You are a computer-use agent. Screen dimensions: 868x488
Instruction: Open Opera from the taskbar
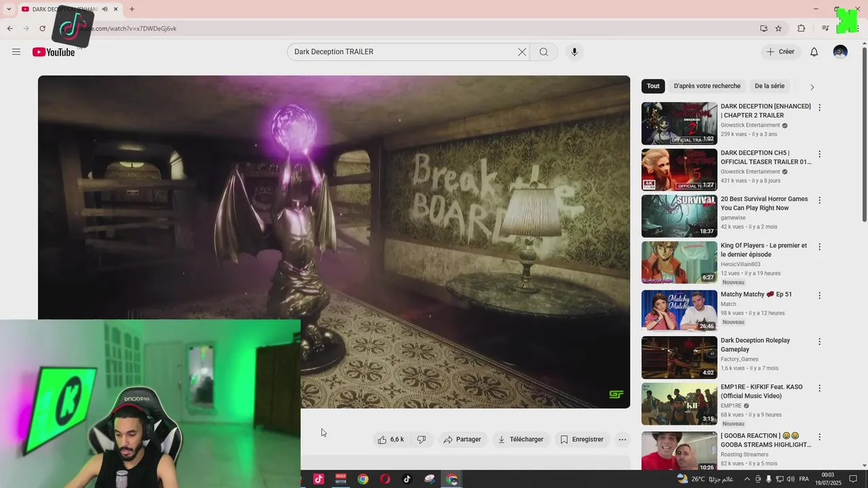[385, 479]
